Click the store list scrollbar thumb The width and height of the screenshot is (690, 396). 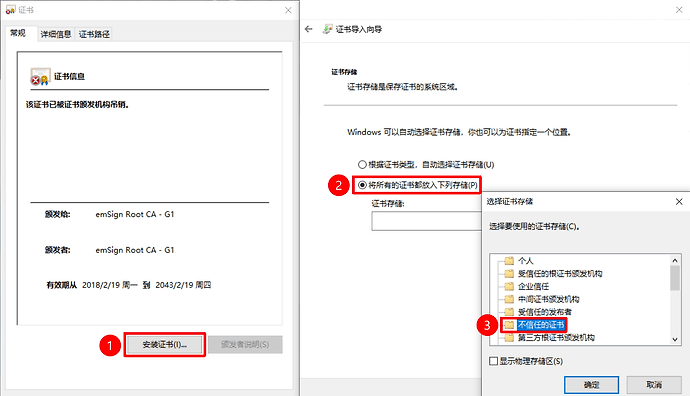click(675, 278)
